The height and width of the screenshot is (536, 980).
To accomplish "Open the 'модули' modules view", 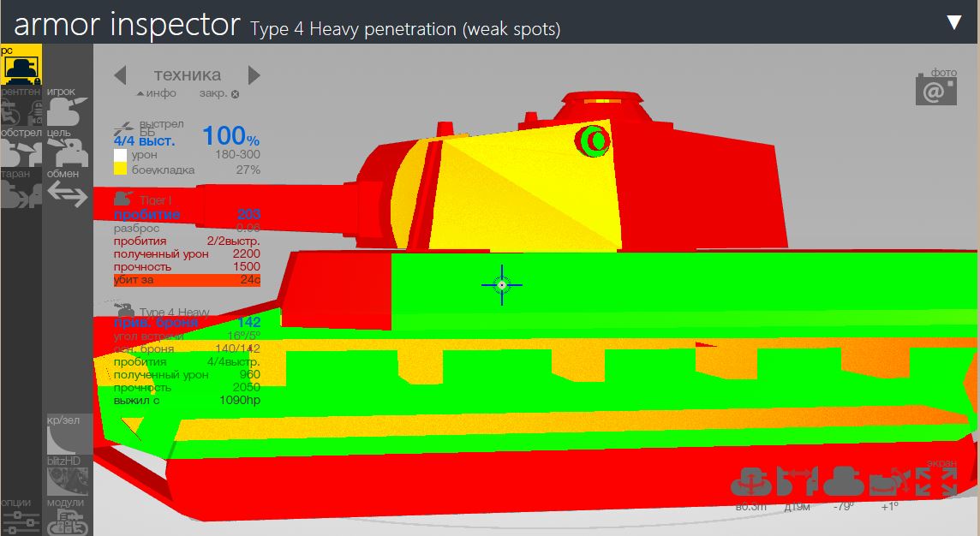I will (69, 522).
